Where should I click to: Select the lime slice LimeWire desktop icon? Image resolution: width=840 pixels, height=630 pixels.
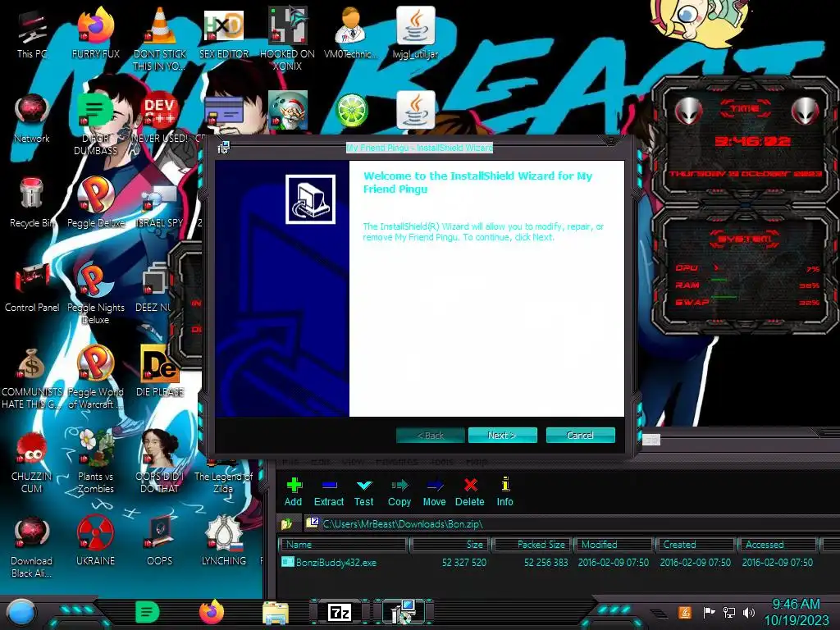(351, 111)
